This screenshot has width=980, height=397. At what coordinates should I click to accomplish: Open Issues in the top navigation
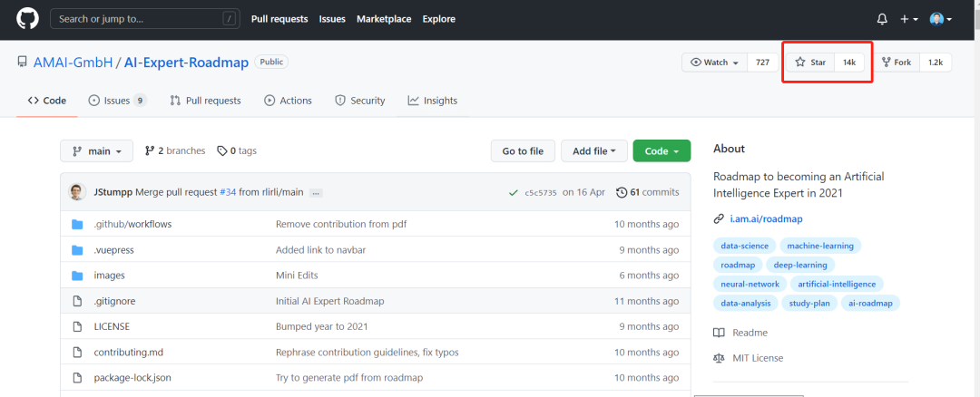(x=332, y=19)
